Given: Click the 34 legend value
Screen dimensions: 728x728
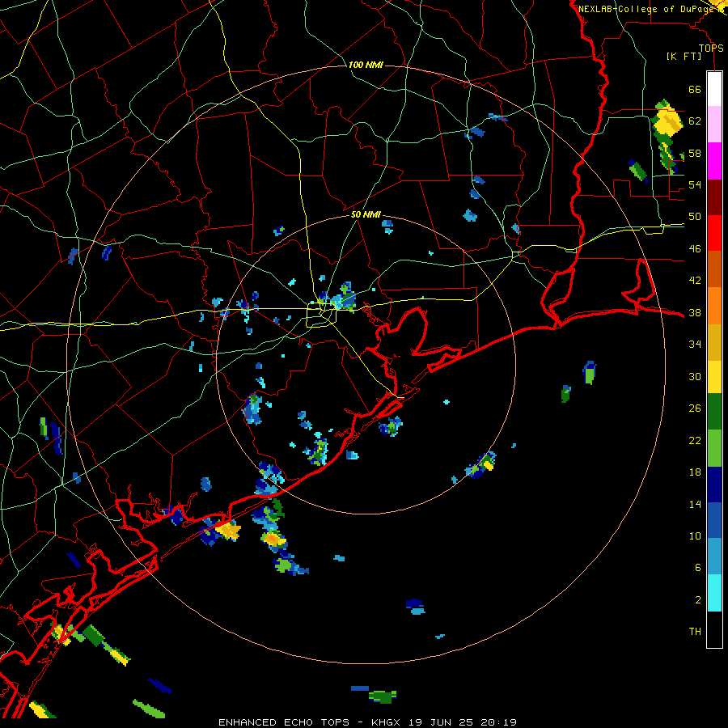Looking at the screenshot, I should [695, 345].
